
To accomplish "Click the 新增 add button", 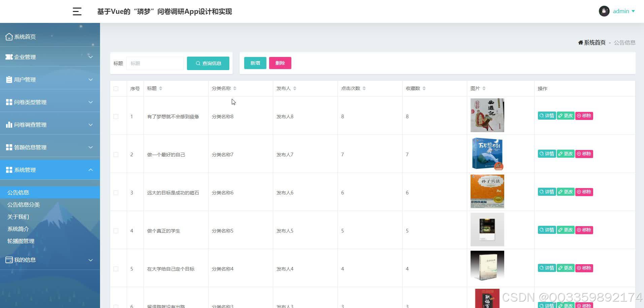I will 255,63.
